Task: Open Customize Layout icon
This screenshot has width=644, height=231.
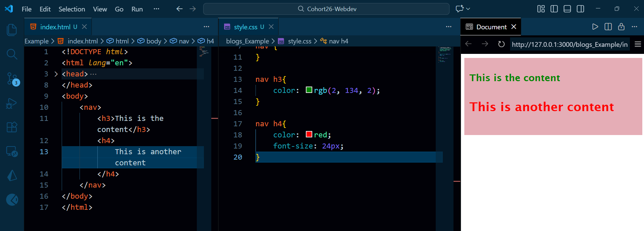Action: tap(541, 9)
